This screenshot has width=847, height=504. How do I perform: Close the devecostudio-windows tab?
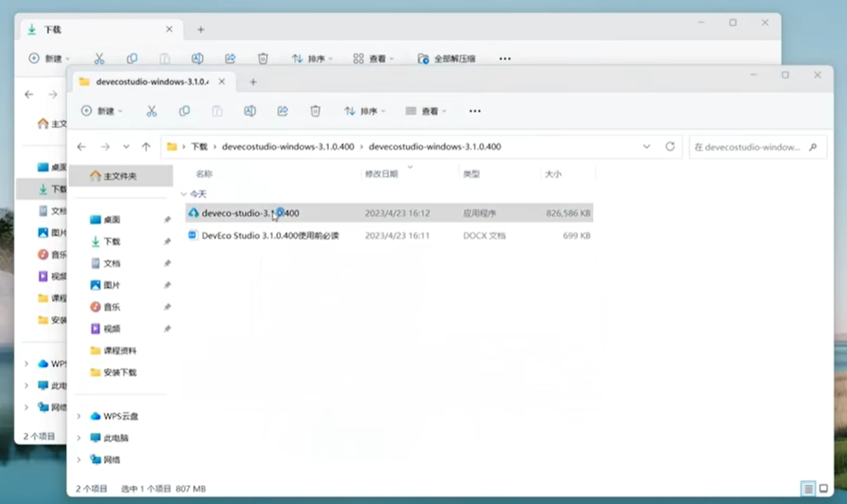click(x=222, y=82)
